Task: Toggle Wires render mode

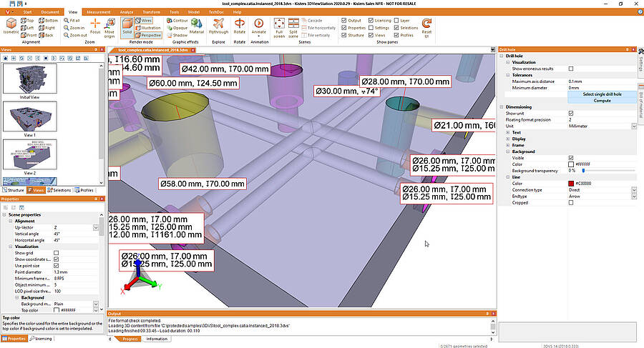Action: (144, 21)
